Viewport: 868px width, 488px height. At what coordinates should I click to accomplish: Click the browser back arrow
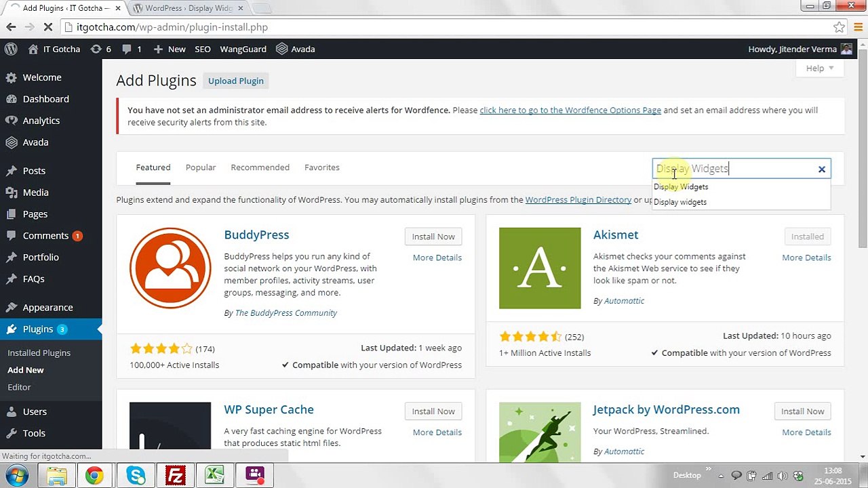pyautogui.click(x=11, y=27)
